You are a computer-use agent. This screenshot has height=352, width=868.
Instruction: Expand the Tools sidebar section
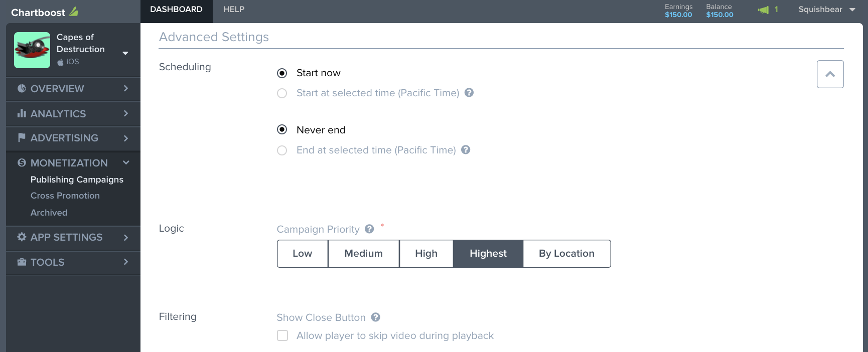(73, 262)
